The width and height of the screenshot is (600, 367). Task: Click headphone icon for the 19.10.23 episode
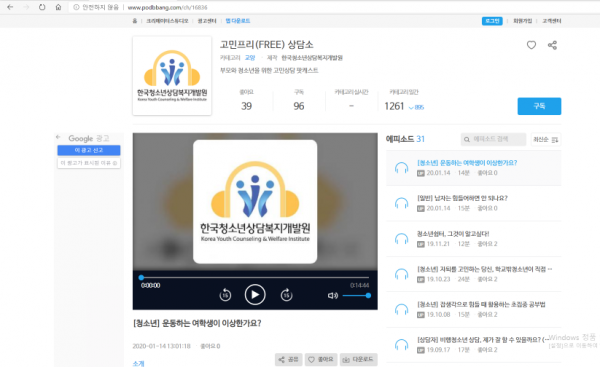click(401, 274)
